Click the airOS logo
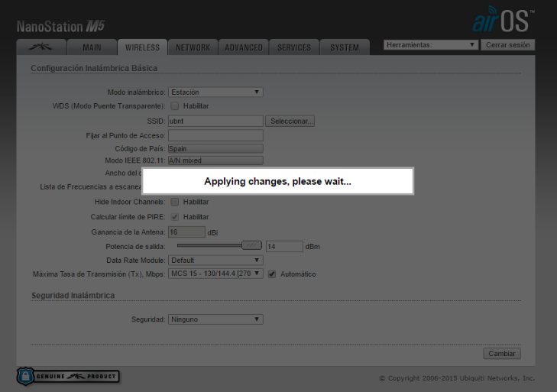 coord(503,20)
